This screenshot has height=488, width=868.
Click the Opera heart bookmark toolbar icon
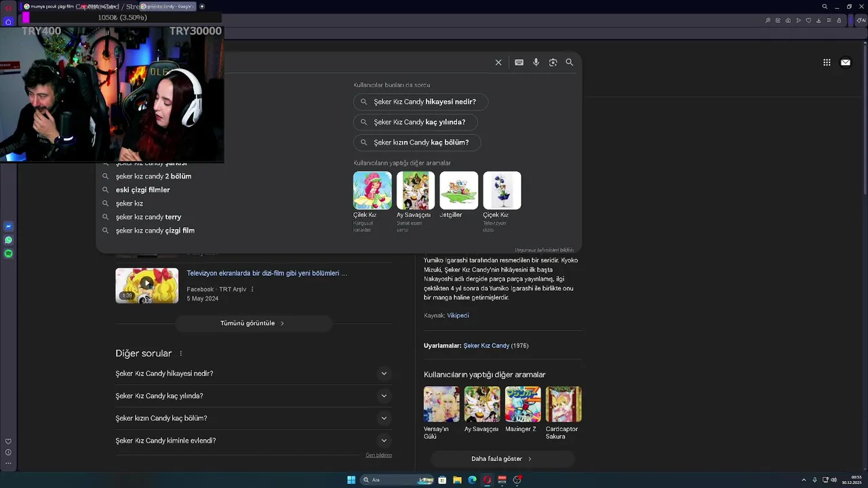(808, 20)
